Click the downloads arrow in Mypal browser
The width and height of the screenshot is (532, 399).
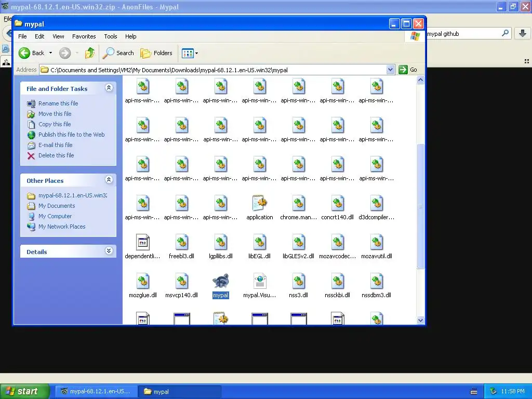(523, 33)
